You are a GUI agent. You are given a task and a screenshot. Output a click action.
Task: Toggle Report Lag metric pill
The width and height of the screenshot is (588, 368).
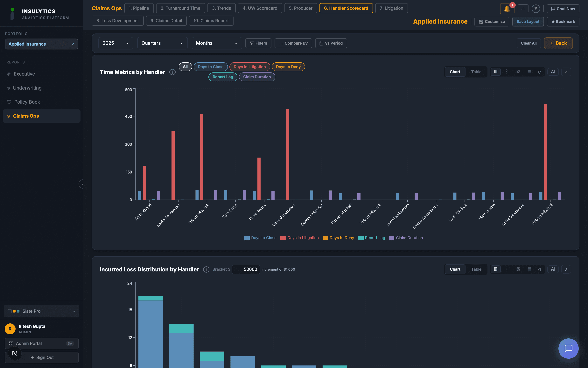tap(223, 77)
